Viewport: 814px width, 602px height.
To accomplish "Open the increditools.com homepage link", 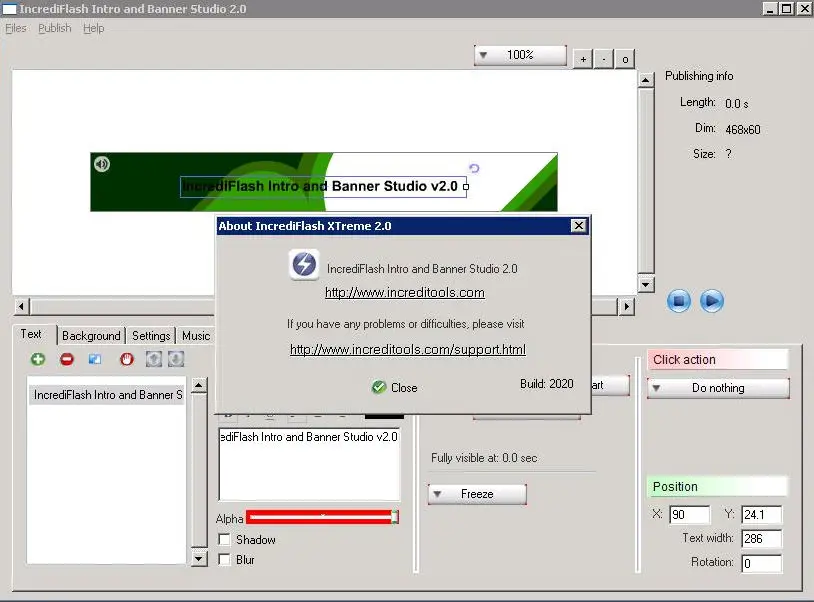I will [x=405, y=293].
